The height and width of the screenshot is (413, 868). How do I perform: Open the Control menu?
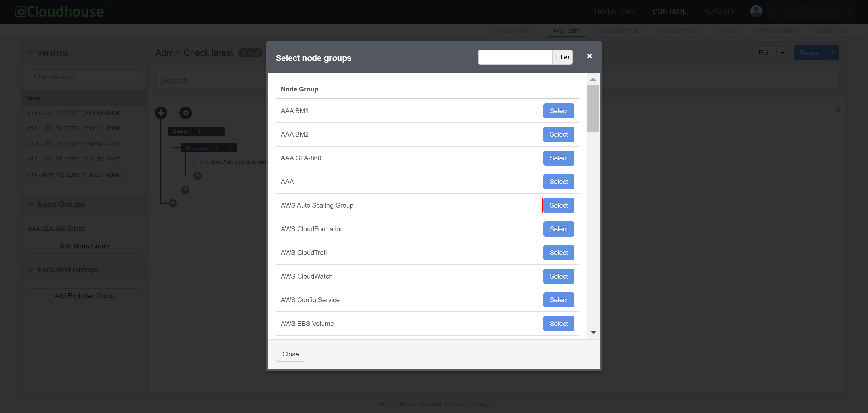[669, 11]
